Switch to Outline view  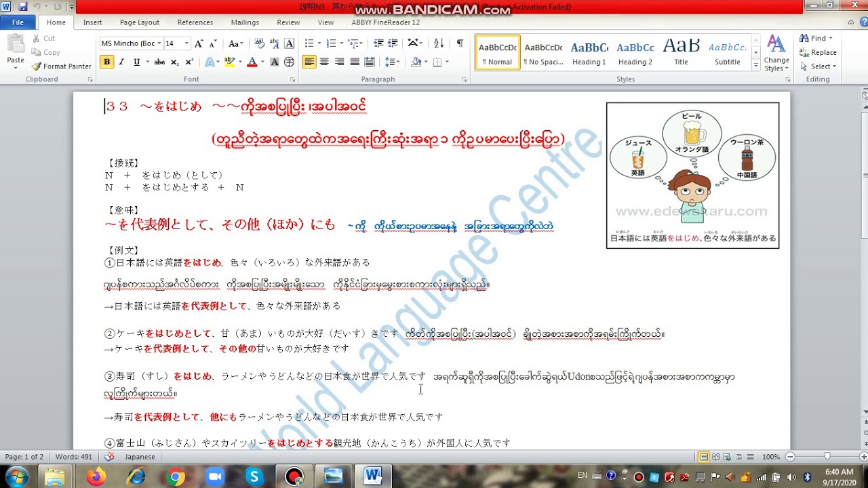739,457
